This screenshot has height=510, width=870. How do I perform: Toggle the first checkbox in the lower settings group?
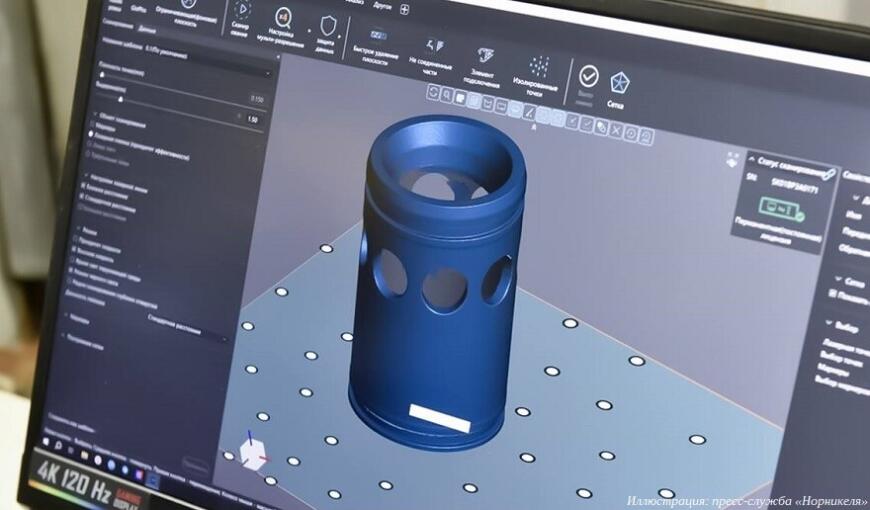pos(78,242)
